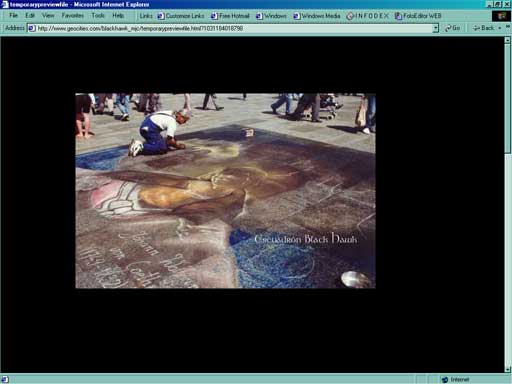
Task: Click the page icon in address bar
Action: point(32,28)
